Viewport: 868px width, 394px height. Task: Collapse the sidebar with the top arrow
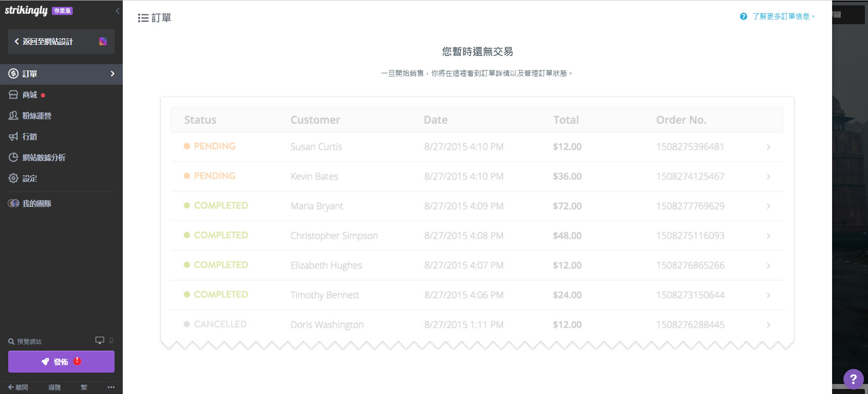117,11
